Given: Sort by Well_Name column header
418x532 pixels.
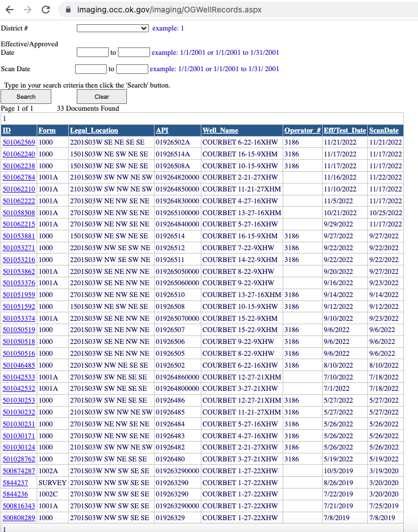Looking at the screenshot, I should click(x=221, y=130).
